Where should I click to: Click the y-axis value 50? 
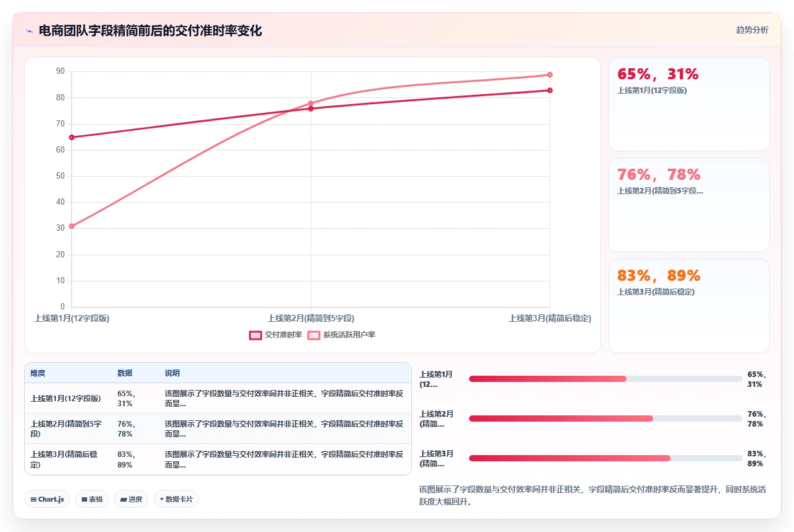pyautogui.click(x=60, y=176)
